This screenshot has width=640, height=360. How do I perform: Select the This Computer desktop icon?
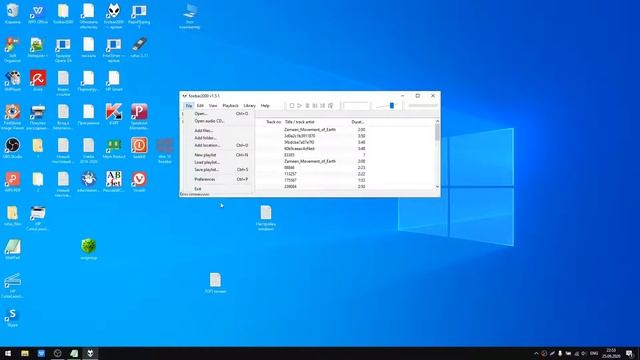pyautogui.click(x=190, y=16)
